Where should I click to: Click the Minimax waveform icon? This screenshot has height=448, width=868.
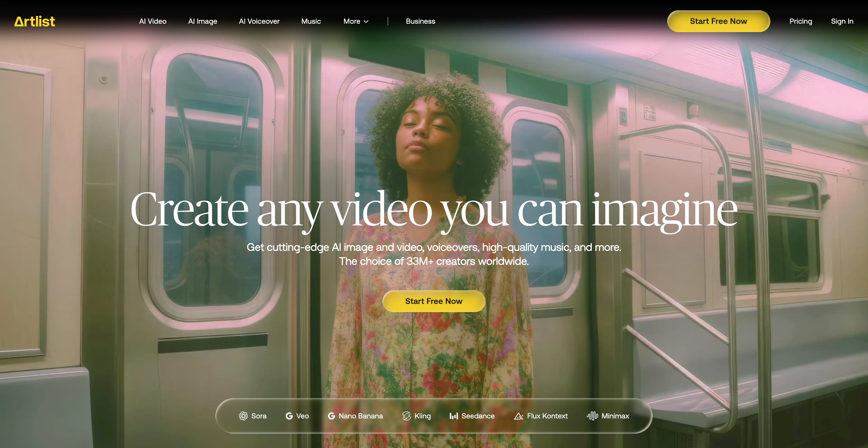tap(592, 416)
